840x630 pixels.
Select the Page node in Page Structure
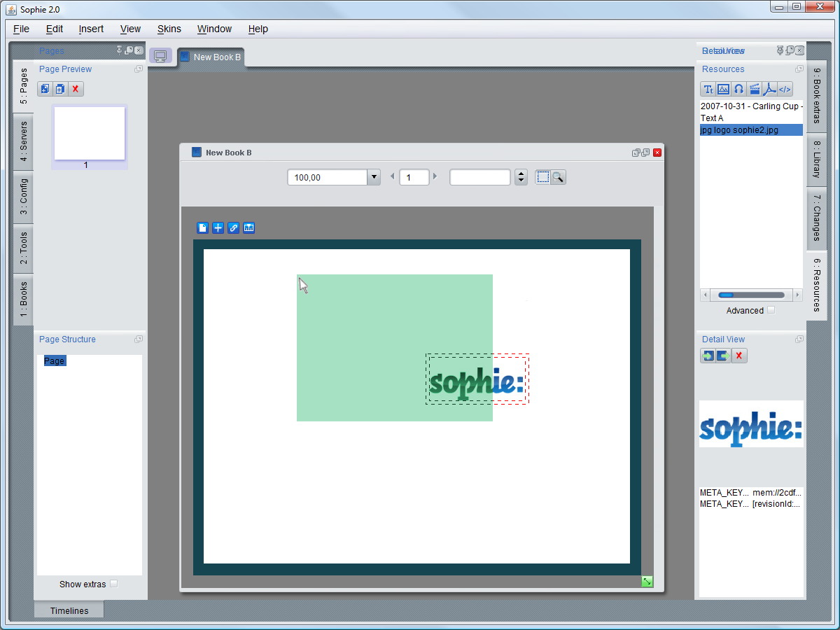pos(54,361)
